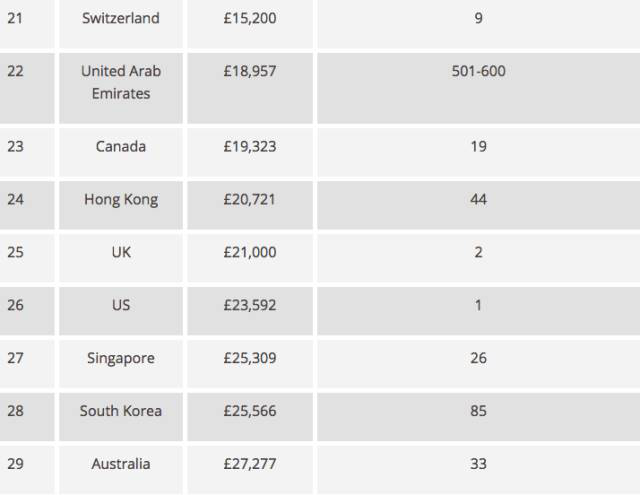
Task: Select the Hong Kong cell
Action: coord(121,200)
